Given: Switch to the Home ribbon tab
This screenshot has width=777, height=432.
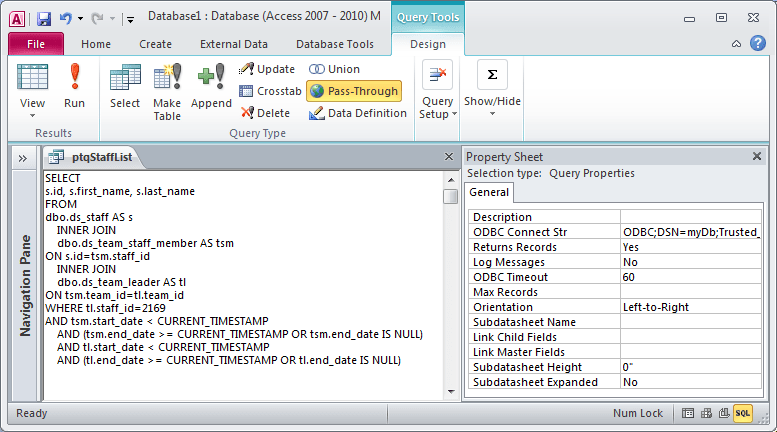Looking at the screenshot, I should [x=96, y=44].
